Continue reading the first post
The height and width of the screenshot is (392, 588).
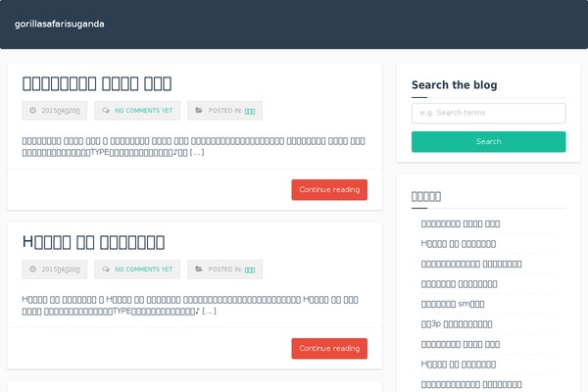click(329, 189)
